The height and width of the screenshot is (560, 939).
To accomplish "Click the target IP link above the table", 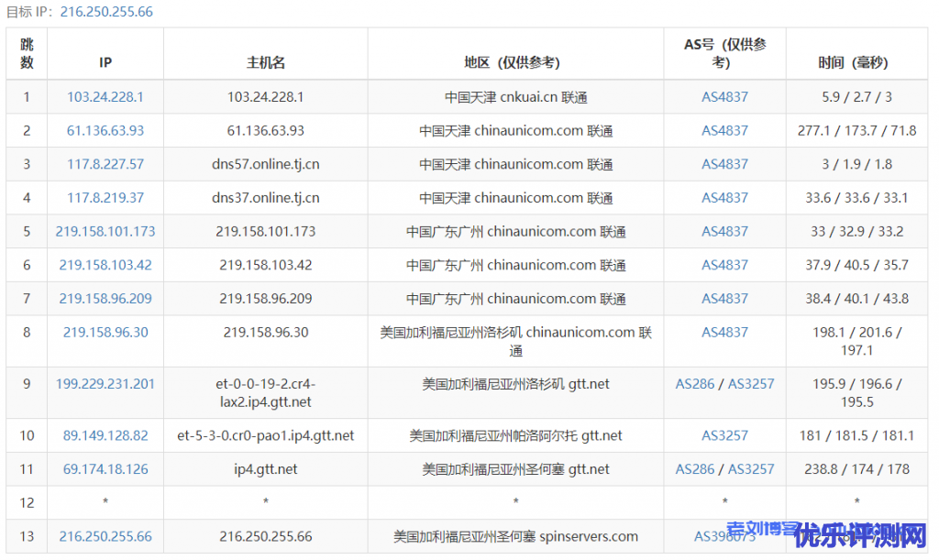I will coord(106,12).
